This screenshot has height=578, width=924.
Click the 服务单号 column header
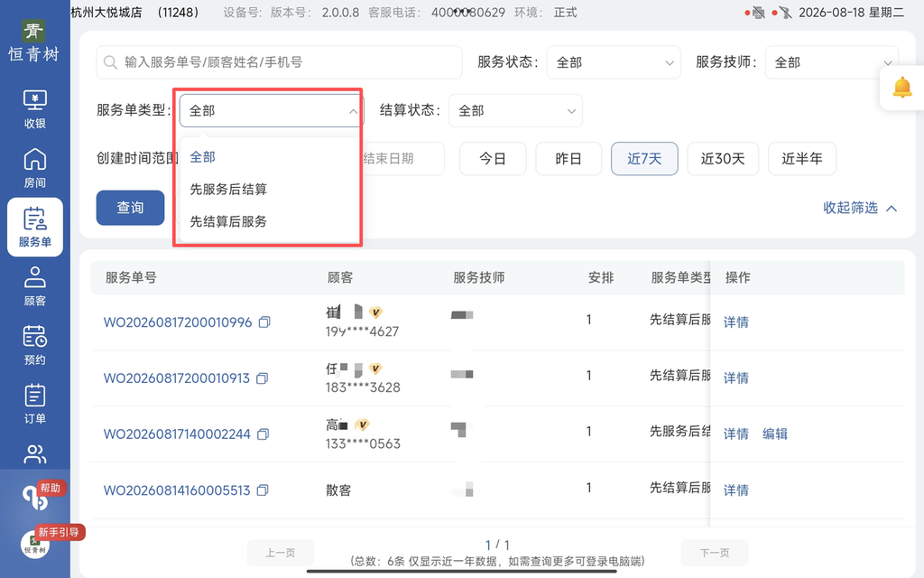(x=131, y=277)
